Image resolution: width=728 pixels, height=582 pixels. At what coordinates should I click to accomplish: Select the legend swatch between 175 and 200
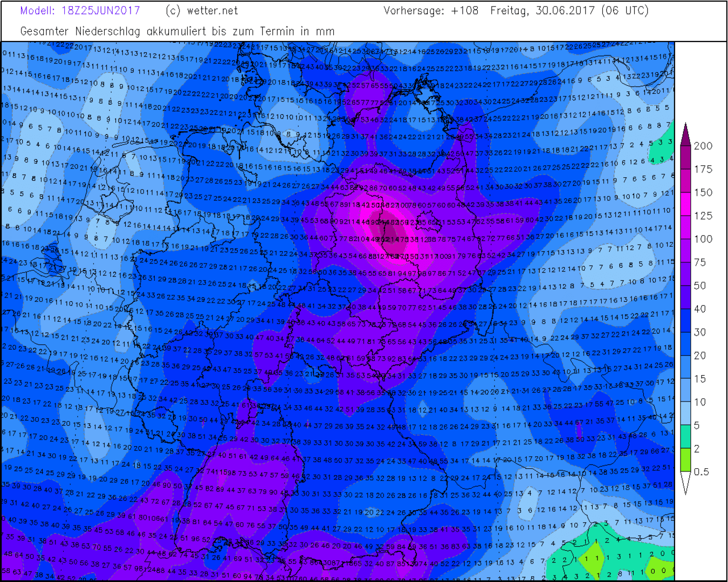pyautogui.click(x=685, y=158)
